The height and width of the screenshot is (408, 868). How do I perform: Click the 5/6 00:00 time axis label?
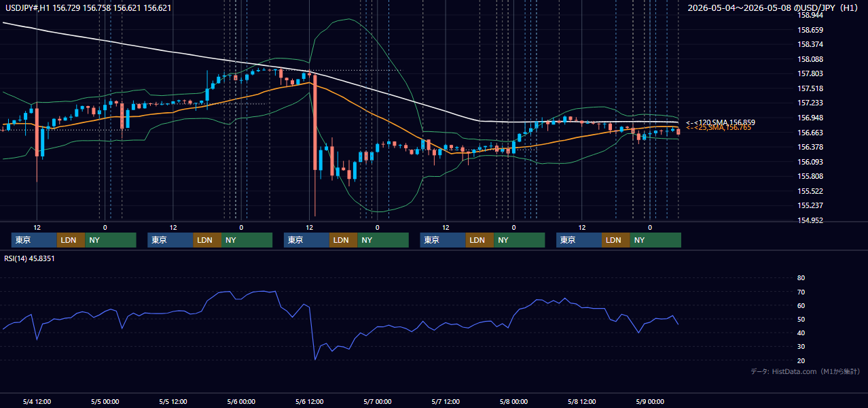click(x=241, y=401)
